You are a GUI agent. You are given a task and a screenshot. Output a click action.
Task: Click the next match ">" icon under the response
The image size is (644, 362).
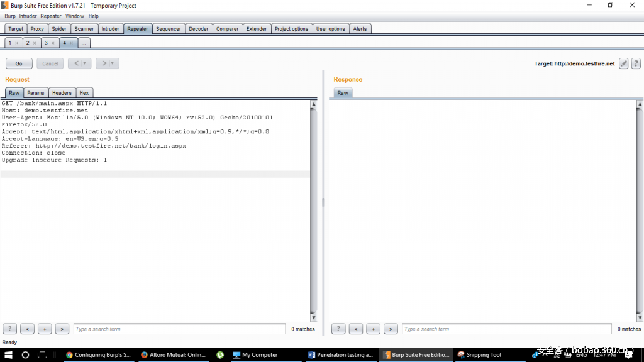pos(391,328)
